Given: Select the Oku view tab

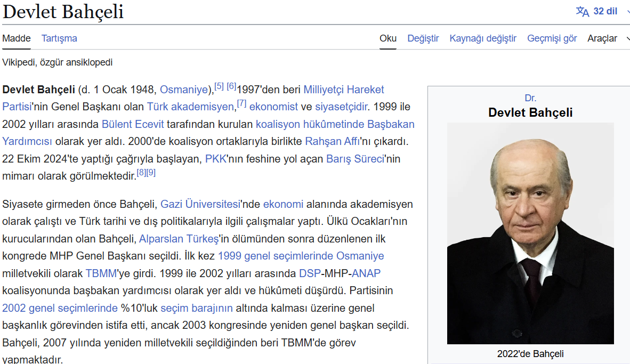Looking at the screenshot, I should coord(388,38).
